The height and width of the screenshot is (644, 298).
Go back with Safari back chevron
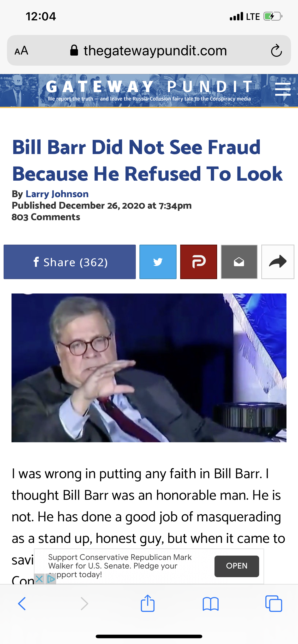coord(22,604)
